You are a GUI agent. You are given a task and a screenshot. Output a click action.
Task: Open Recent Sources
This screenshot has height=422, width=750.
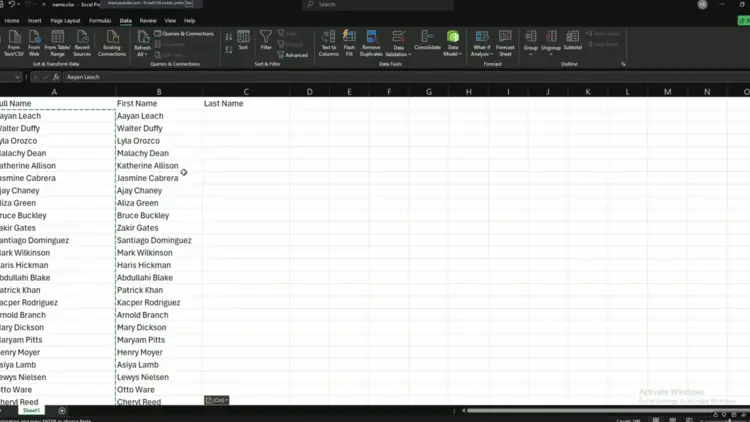(x=82, y=43)
